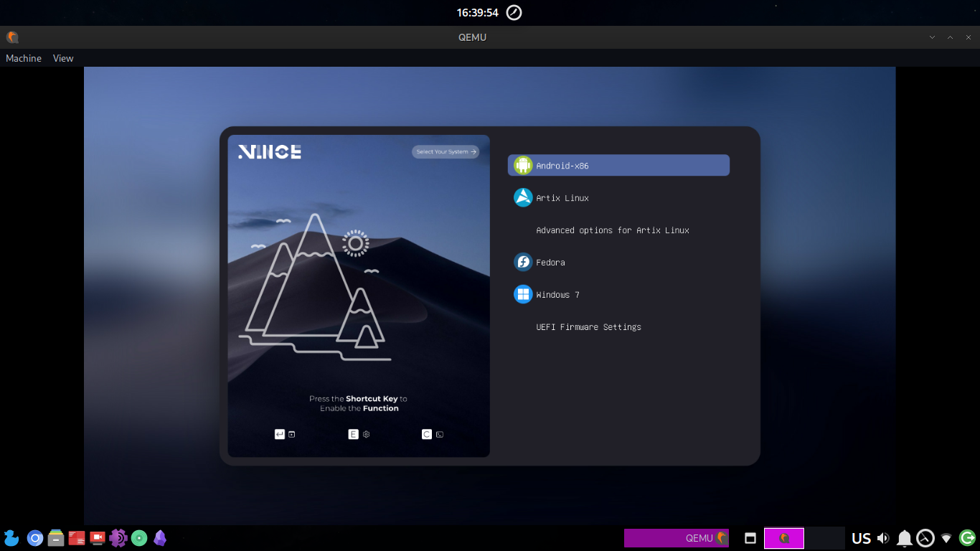This screenshot has height=551, width=980.
Task: Open the Wi-Fi network tray icon
Action: pyautogui.click(x=946, y=538)
